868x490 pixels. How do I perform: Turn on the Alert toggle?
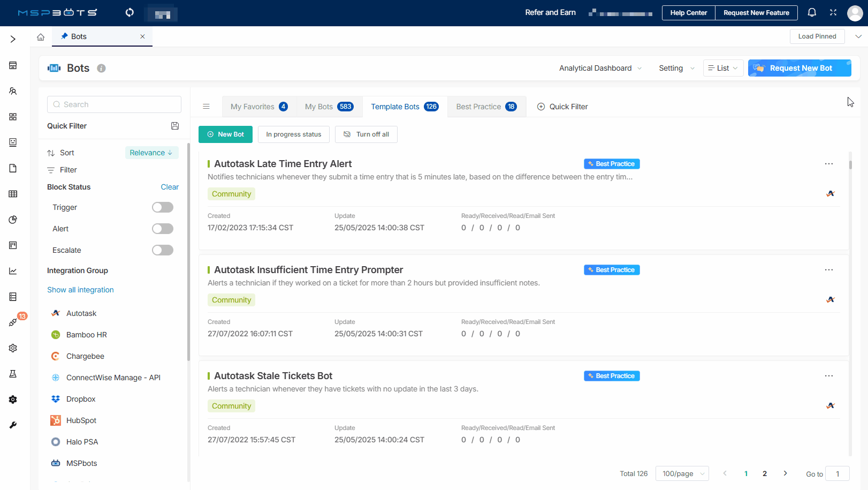(x=162, y=229)
